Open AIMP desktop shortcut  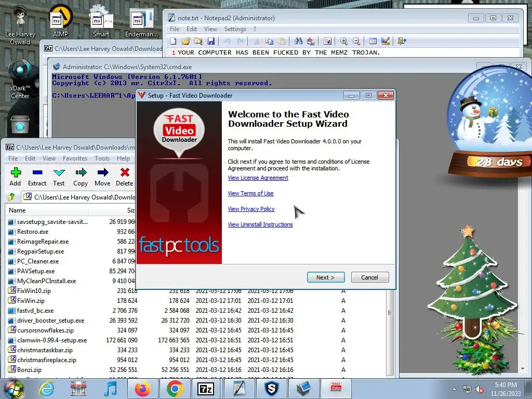[x=60, y=21]
